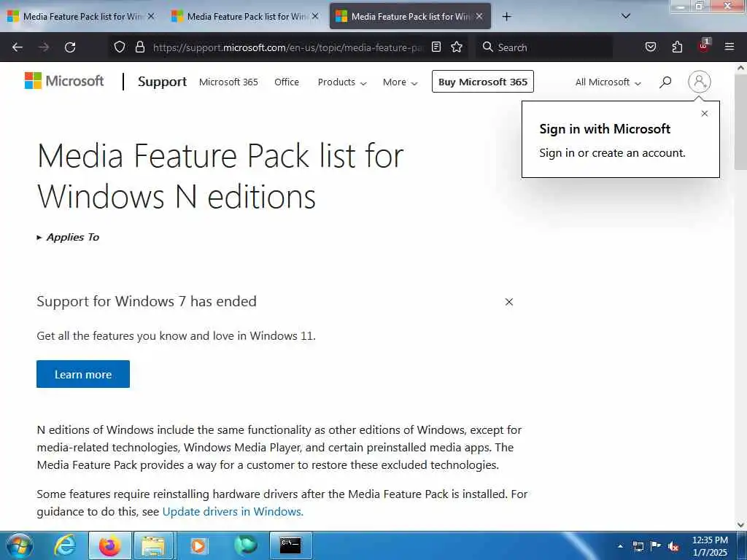Open the Update drivers in Windows link
The image size is (747, 560).
tap(233, 511)
